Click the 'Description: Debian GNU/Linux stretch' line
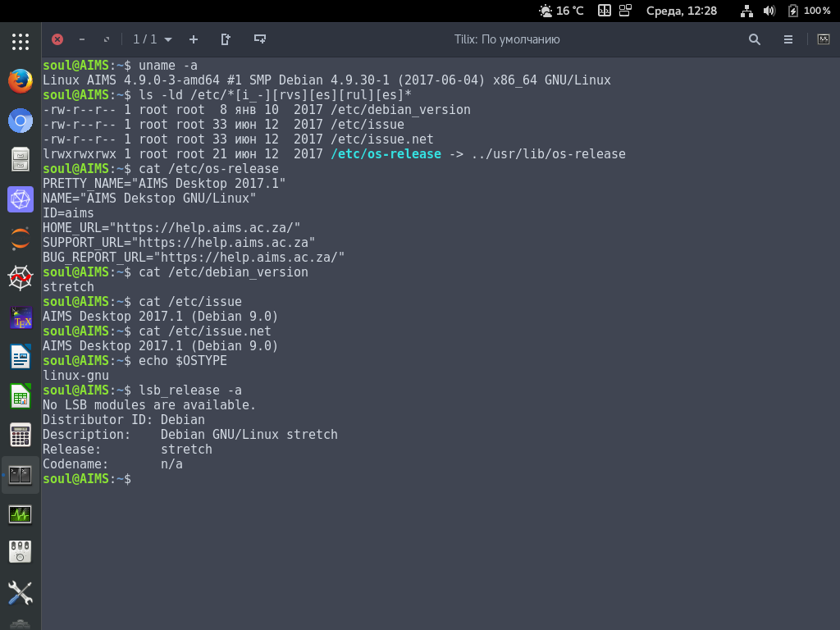The image size is (840, 630). coord(190,435)
